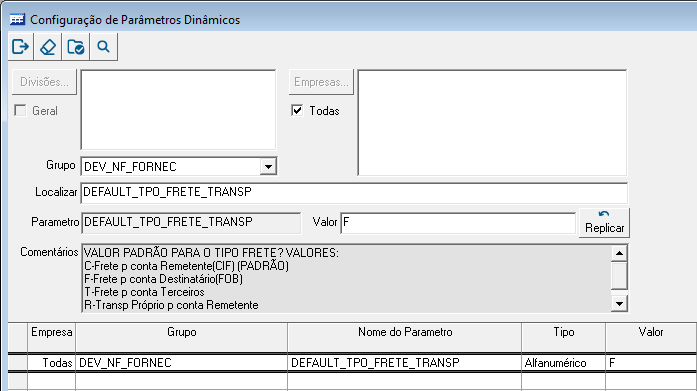Click the folder with checkmark icon

pos(76,47)
